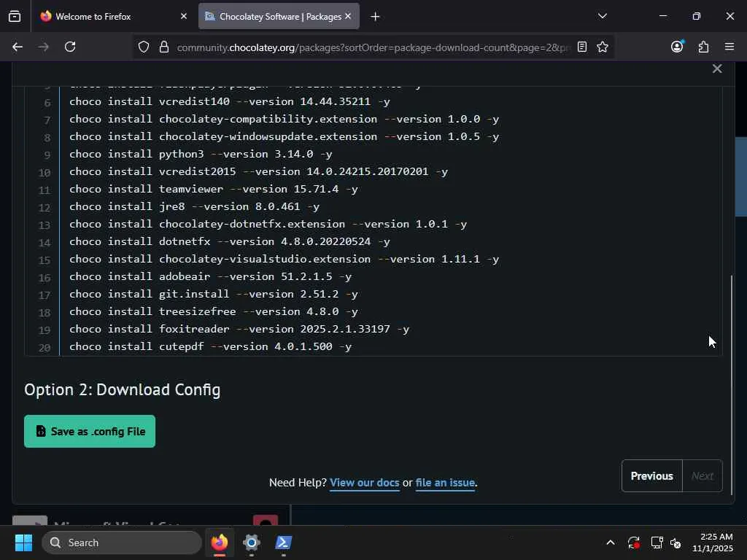Reload the current page
747x560 pixels.
(x=70, y=47)
